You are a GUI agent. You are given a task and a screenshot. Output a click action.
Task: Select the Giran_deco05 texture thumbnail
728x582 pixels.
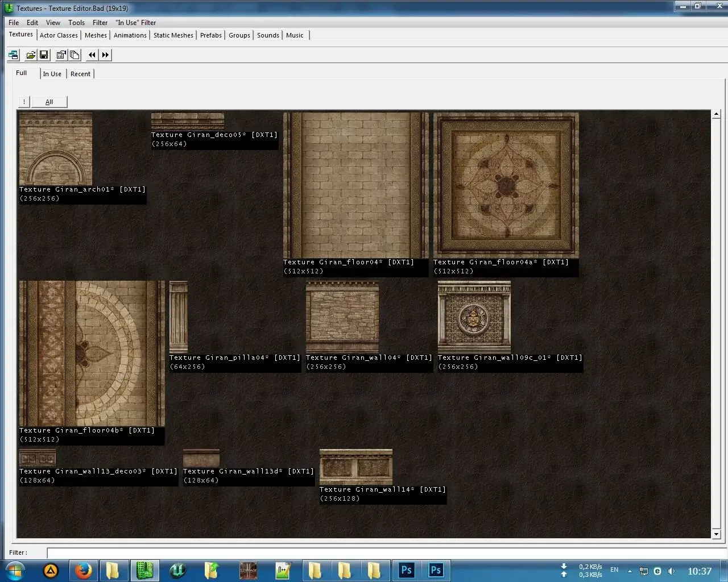pos(188,122)
